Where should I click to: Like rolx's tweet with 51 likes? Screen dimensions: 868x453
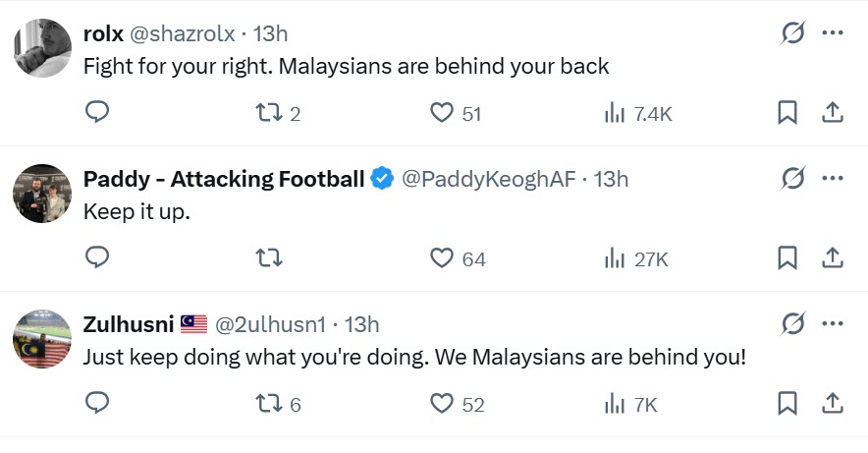(x=442, y=113)
